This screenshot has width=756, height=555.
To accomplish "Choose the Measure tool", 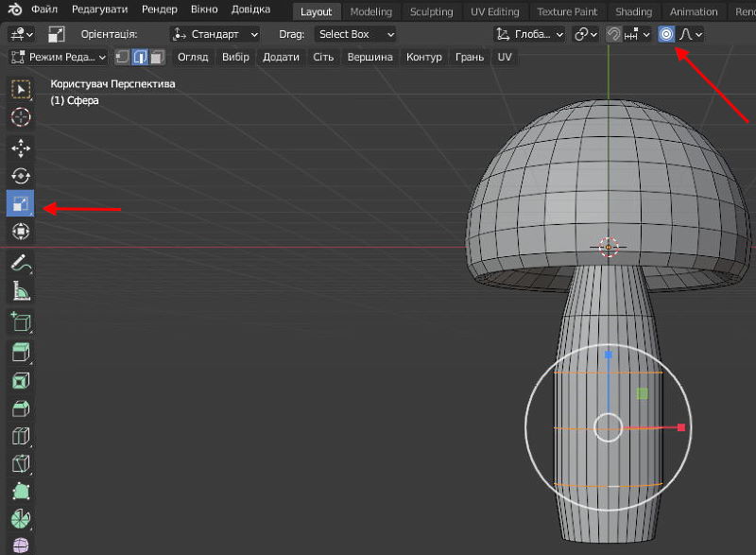I will 20,291.
